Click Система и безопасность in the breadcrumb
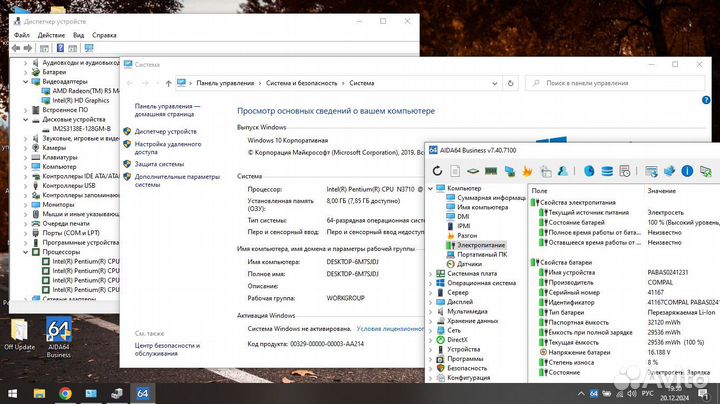Screen dimensions: 720x404 [x=301, y=83]
